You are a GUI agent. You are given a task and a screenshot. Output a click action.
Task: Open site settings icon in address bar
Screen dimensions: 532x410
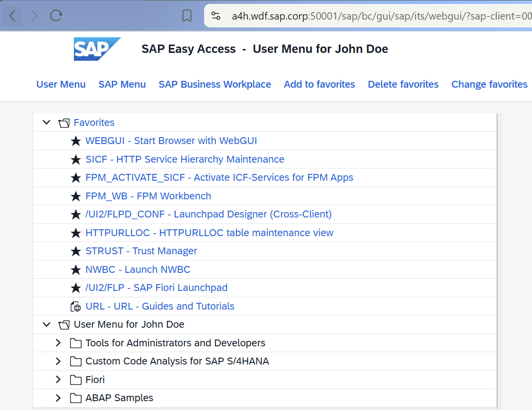coord(216,16)
